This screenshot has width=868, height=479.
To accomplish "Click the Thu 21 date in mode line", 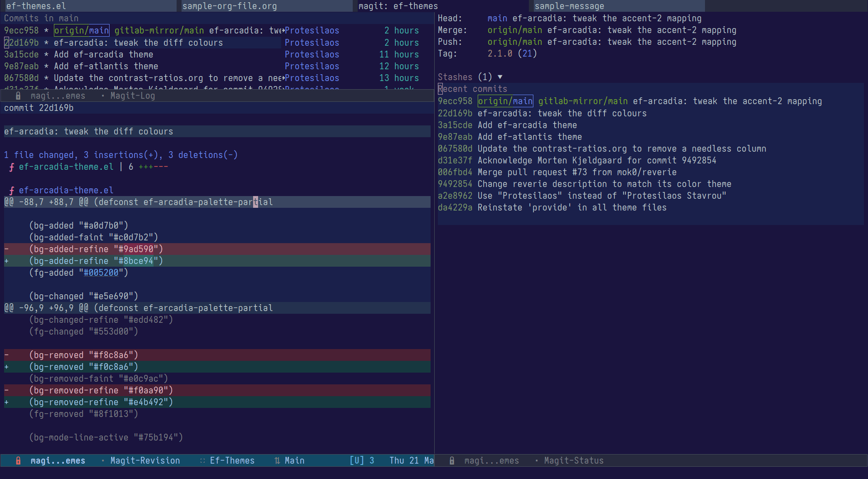I will [404, 460].
